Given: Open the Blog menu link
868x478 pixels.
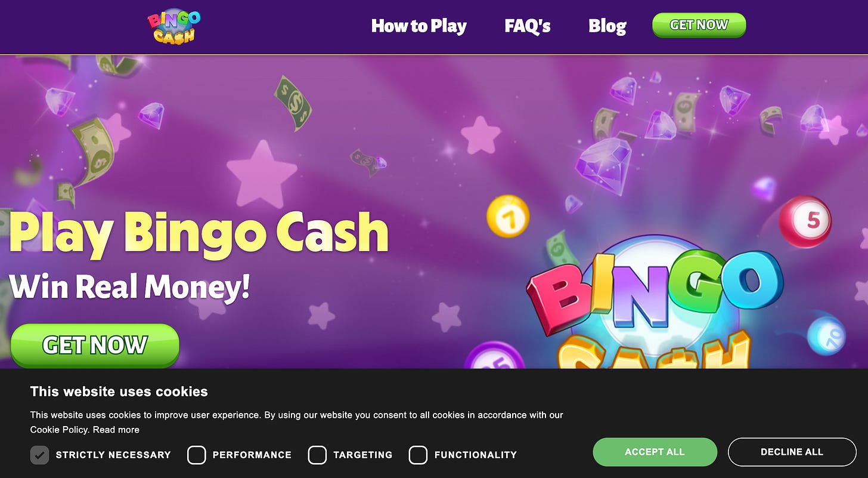Looking at the screenshot, I should pos(607,26).
